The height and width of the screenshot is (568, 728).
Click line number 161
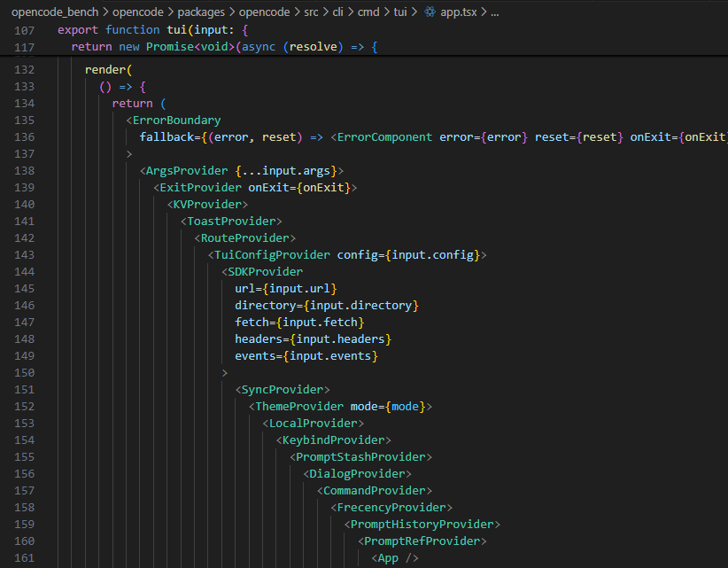pos(24,557)
